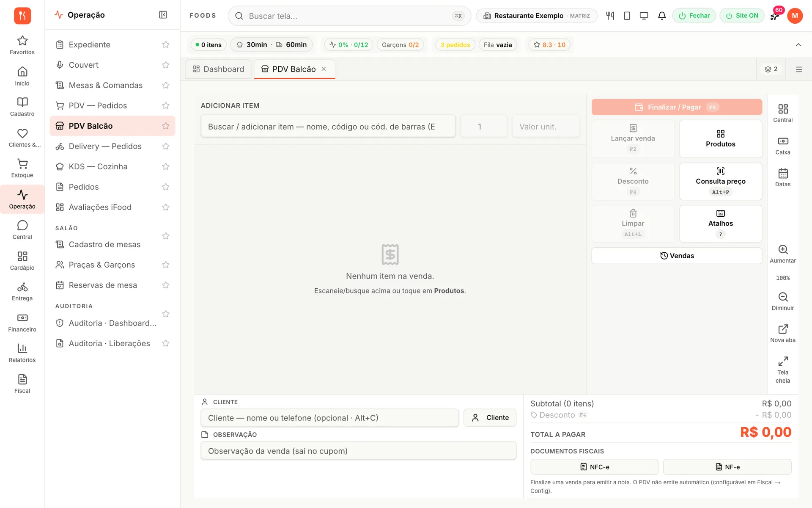Image resolution: width=812 pixels, height=508 pixels.
Task: Open the layers stack count 2
Action: coord(771,69)
